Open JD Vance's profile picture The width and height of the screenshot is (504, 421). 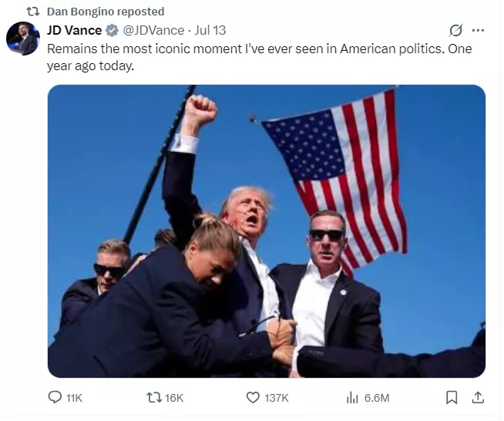(23, 39)
